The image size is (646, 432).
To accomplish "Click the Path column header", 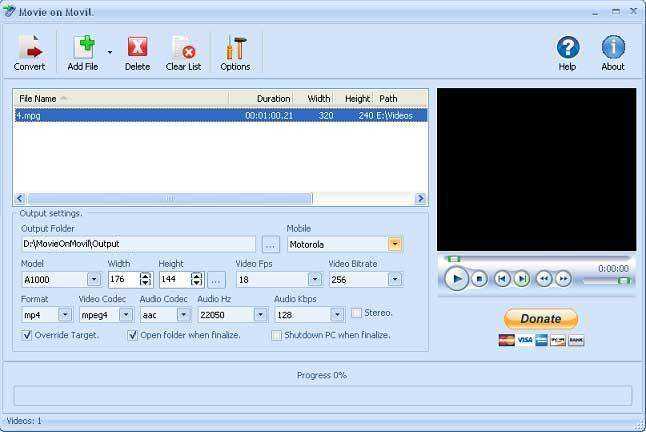I will click(400, 98).
